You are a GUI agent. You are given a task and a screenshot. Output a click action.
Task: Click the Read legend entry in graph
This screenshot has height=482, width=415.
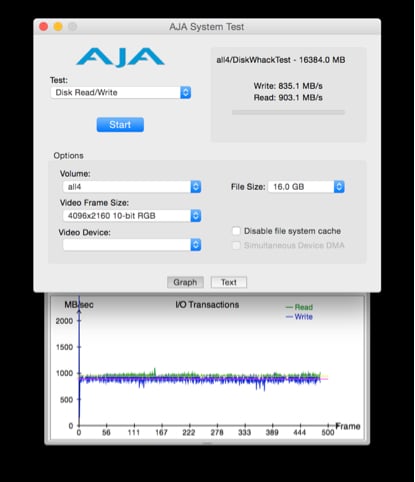[299, 307]
